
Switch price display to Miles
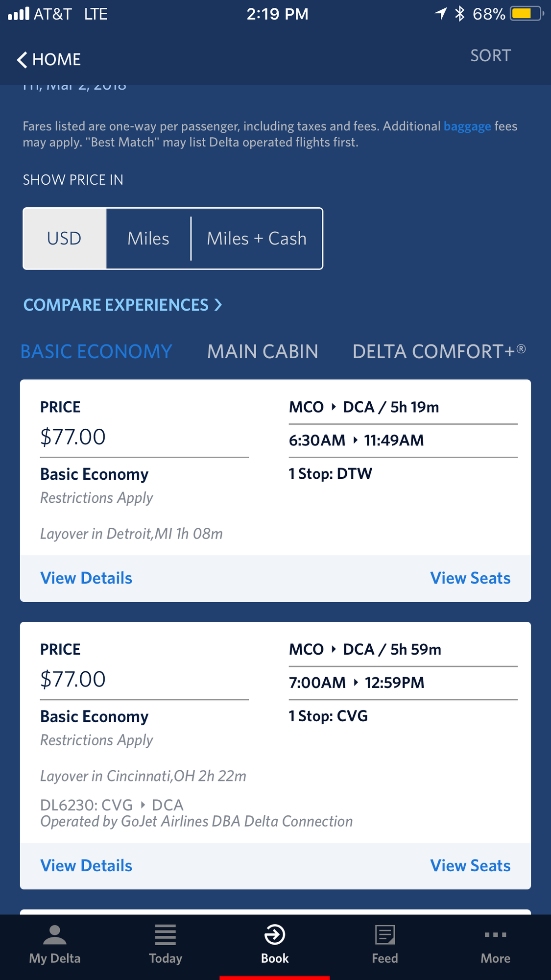point(148,239)
